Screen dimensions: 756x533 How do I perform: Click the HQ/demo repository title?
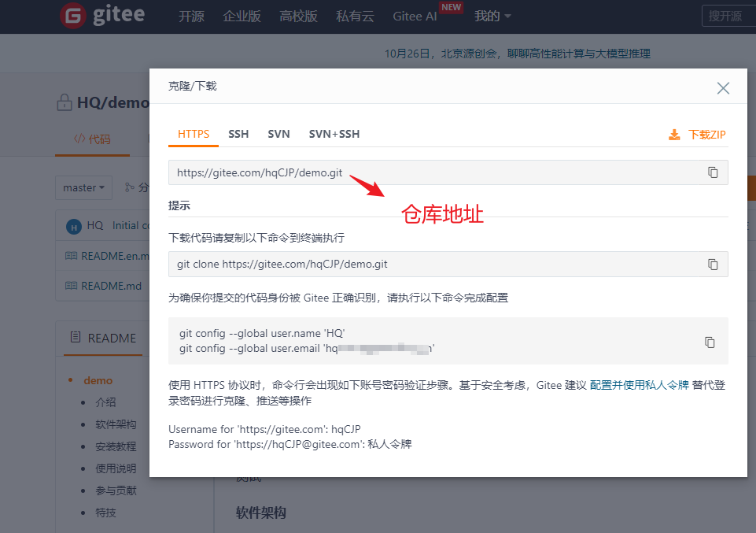point(112,102)
